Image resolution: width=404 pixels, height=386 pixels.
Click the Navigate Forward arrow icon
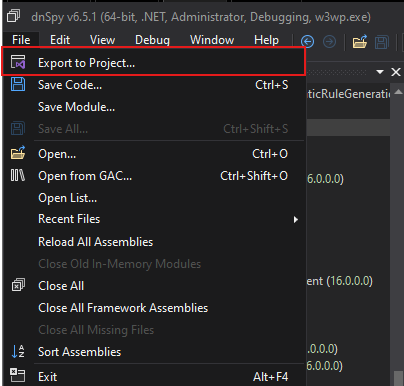tap(329, 42)
